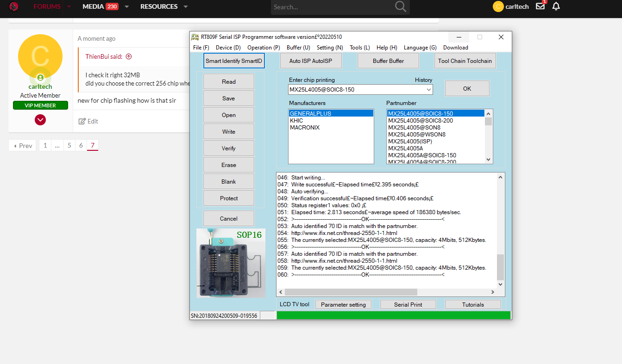Select MX25L4005@SON8 part number
Viewport: 622px width, 364px height.
click(435, 127)
